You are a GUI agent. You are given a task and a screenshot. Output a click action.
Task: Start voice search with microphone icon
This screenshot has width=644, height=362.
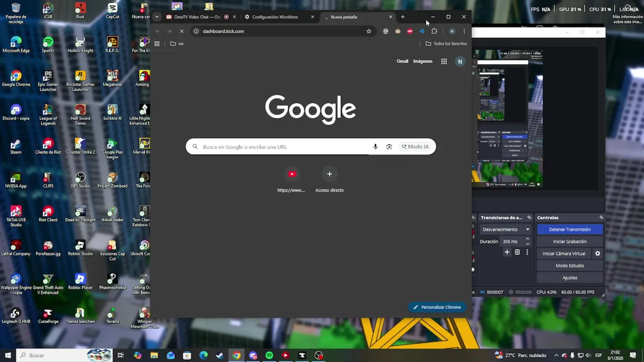click(375, 147)
